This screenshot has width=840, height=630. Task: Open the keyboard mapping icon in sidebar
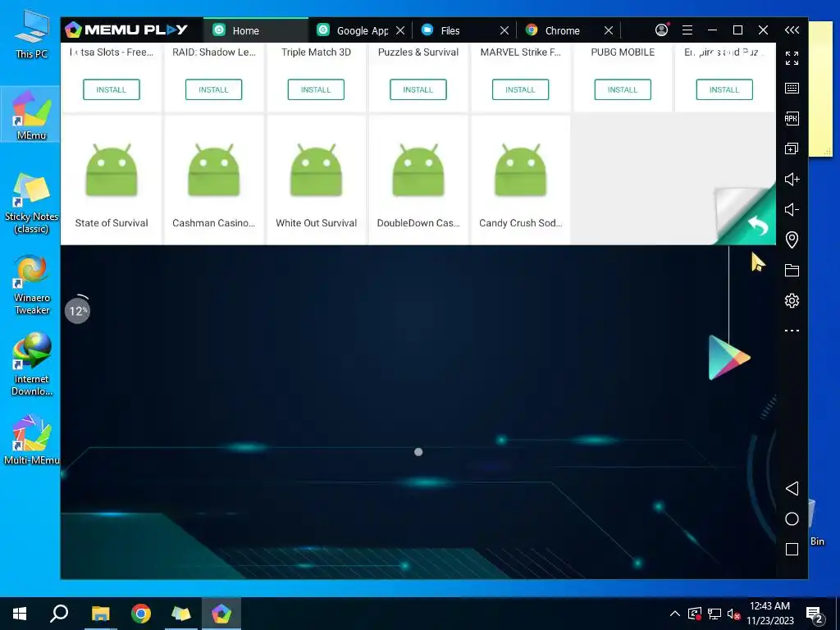[x=792, y=89]
